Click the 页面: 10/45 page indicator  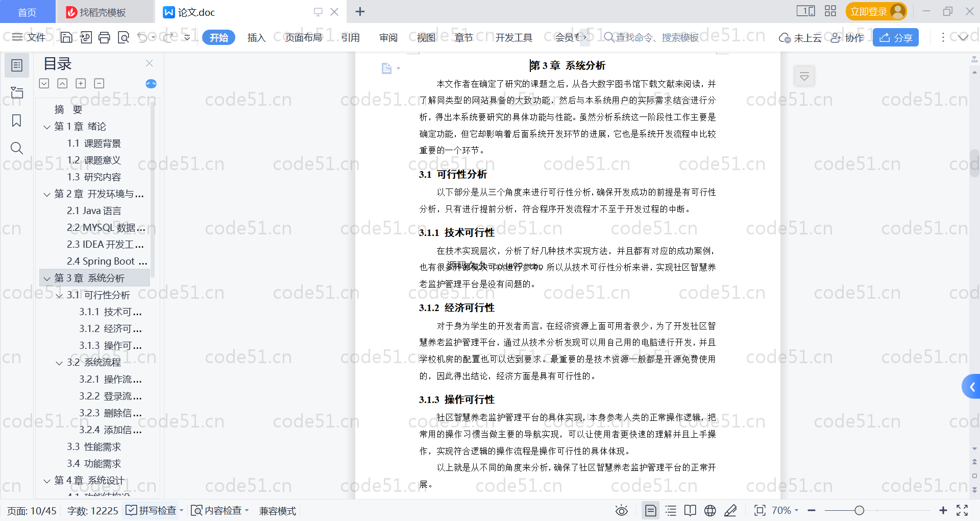[32, 511]
